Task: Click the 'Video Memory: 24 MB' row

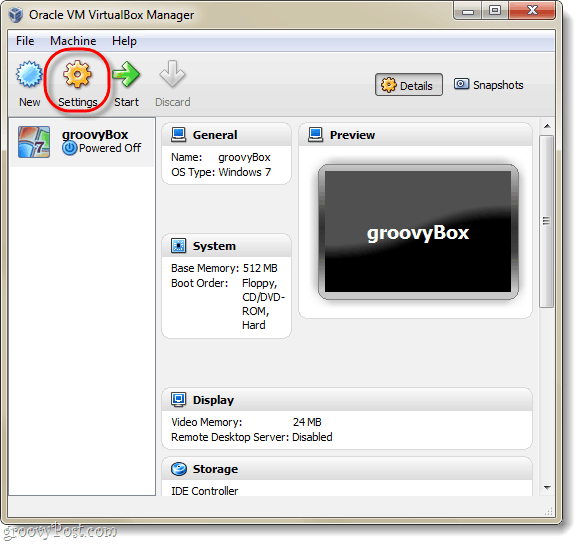Action: [x=246, y=422]
